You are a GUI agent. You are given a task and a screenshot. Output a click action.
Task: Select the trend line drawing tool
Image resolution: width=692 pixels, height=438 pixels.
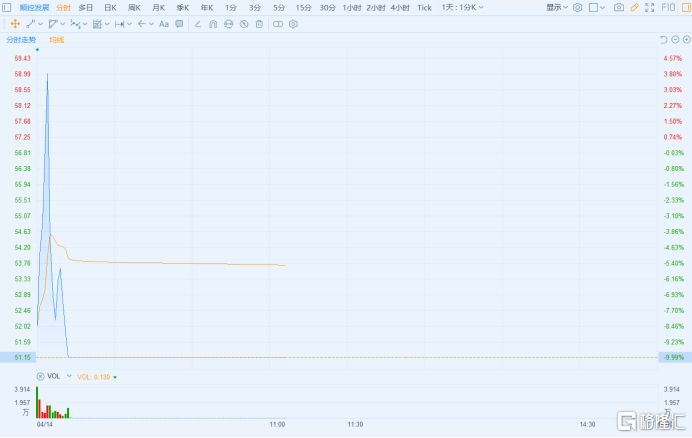30,24
